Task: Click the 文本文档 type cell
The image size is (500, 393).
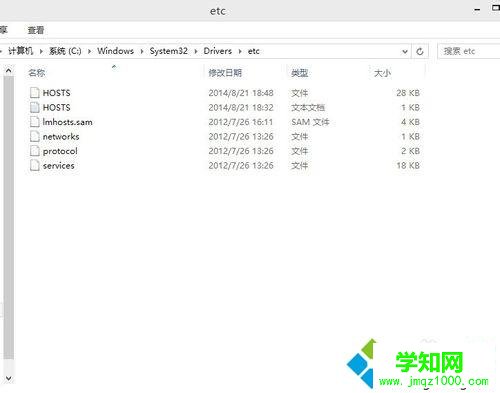Action: [308, 107]
